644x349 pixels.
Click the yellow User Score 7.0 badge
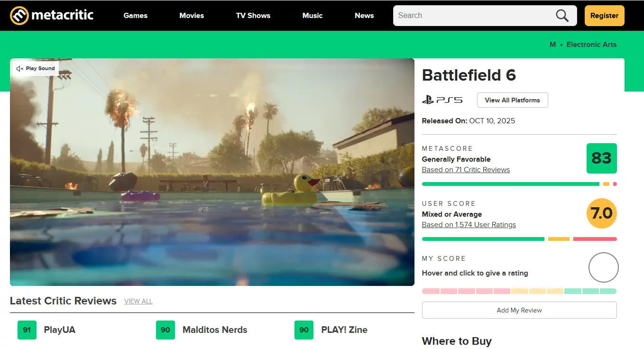click(602, 213)
